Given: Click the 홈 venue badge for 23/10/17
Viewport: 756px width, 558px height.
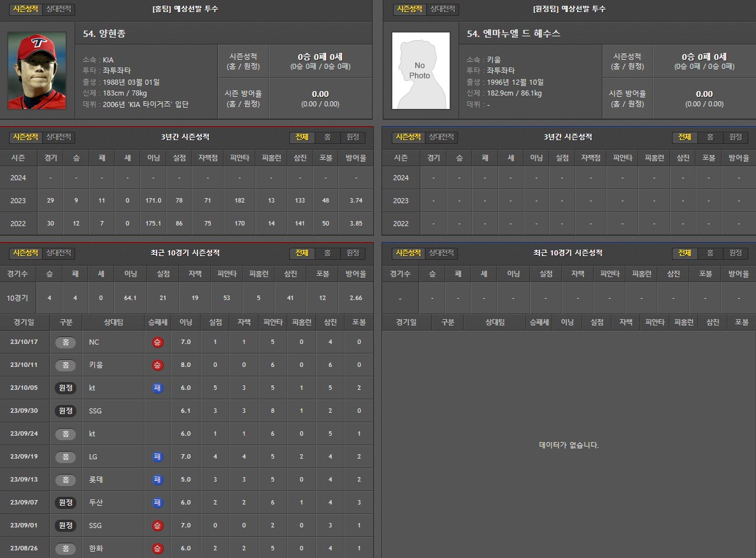Looking at the screenshot, I should tap(66, 342).
